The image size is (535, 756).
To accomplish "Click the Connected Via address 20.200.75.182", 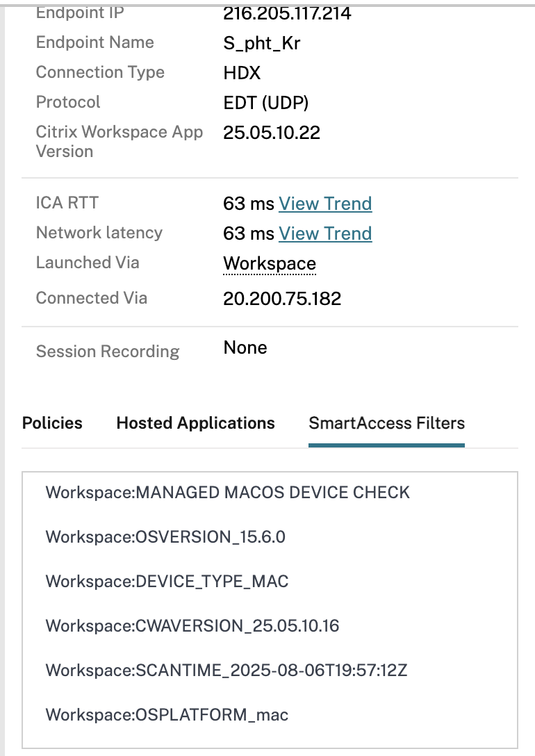I will (x=282, y=299).
